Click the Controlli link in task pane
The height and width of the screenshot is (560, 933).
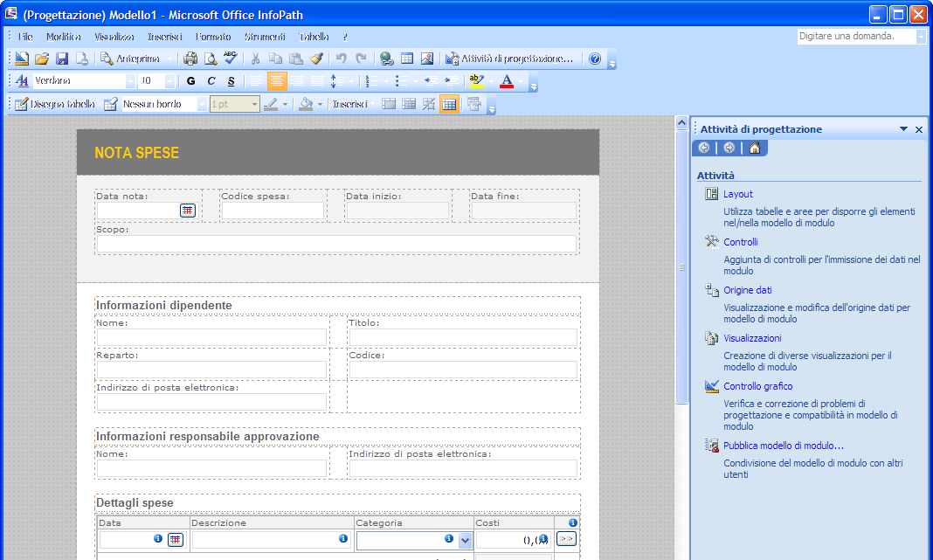tap(740, 242)
